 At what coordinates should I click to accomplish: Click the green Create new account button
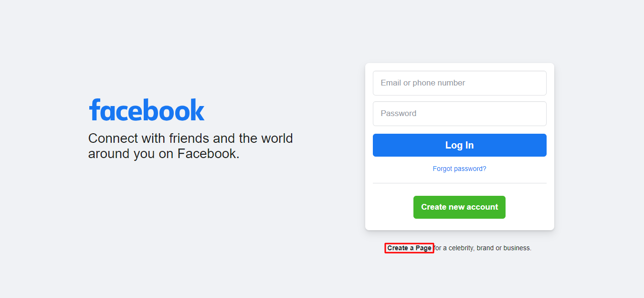point(459,207)
